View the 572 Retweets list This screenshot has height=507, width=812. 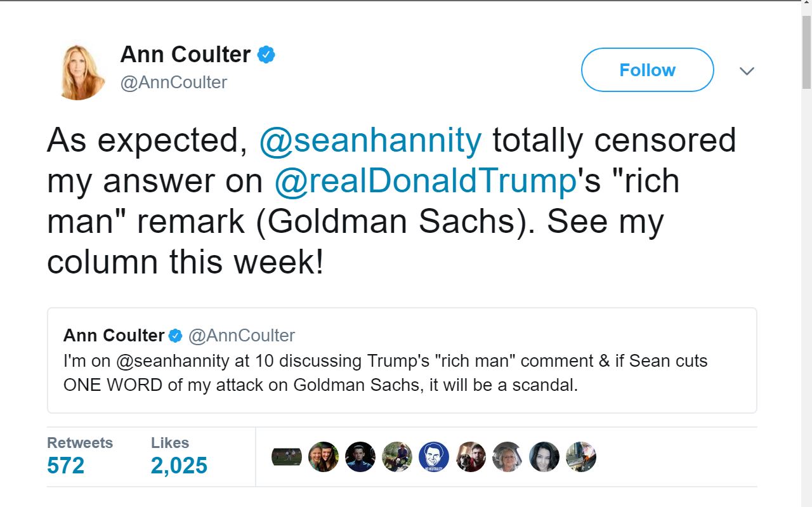click(66, 465)
